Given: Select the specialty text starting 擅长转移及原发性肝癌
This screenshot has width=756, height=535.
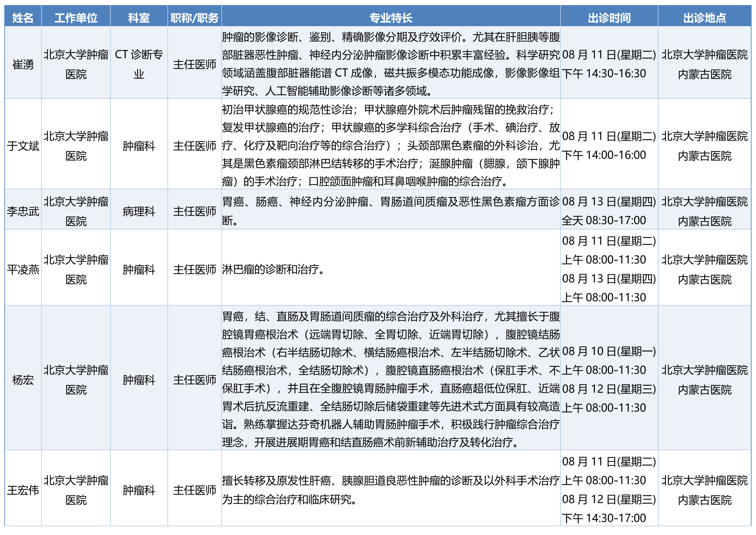Looking at the screenshot, I should pos(390,490).
